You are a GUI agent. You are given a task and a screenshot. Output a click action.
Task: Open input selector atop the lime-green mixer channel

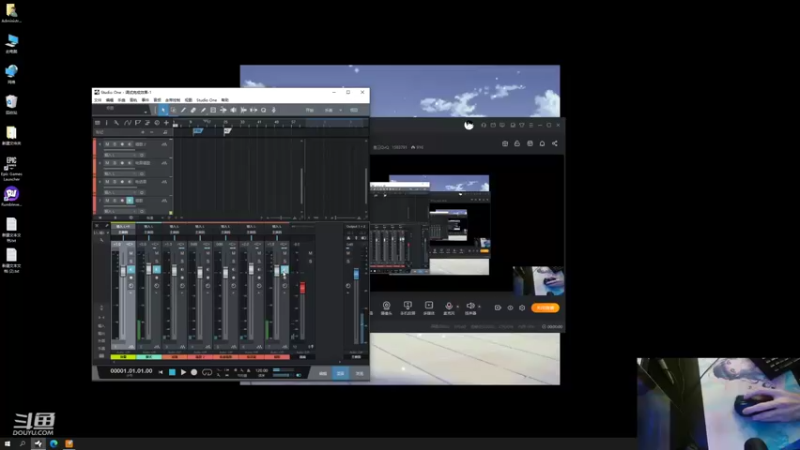tap(123, 227)
